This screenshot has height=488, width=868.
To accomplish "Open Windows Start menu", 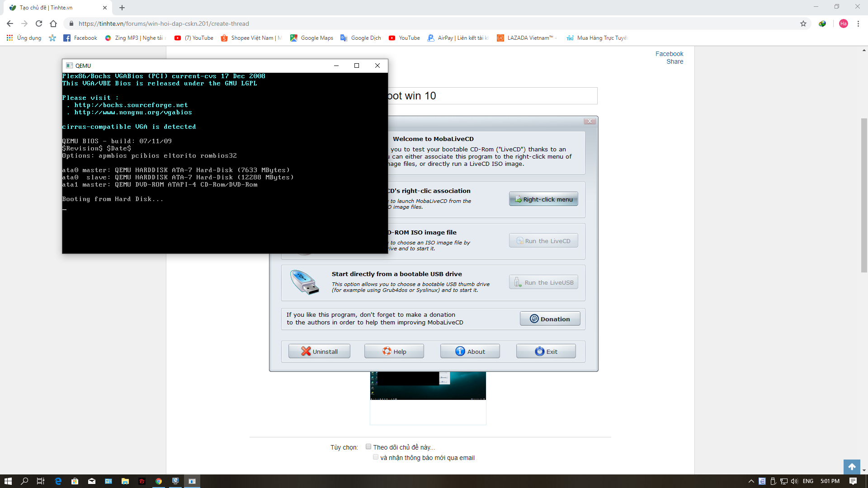I will pos(8,481).
